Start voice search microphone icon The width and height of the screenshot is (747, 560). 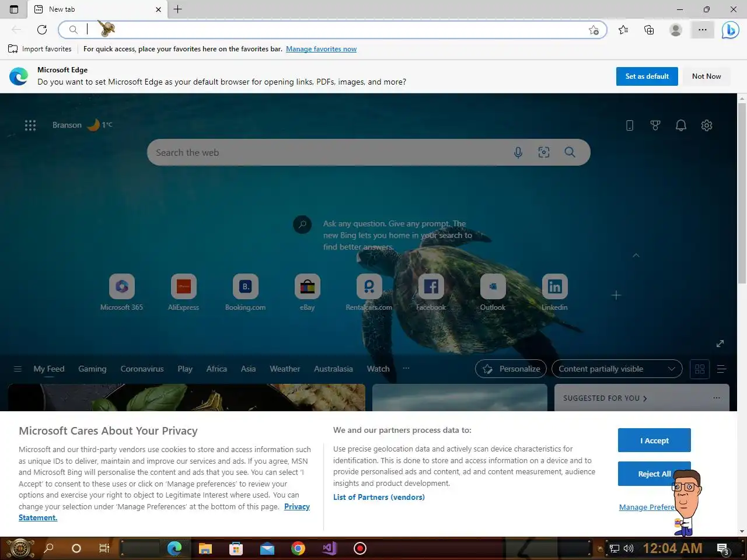[518, 152]
